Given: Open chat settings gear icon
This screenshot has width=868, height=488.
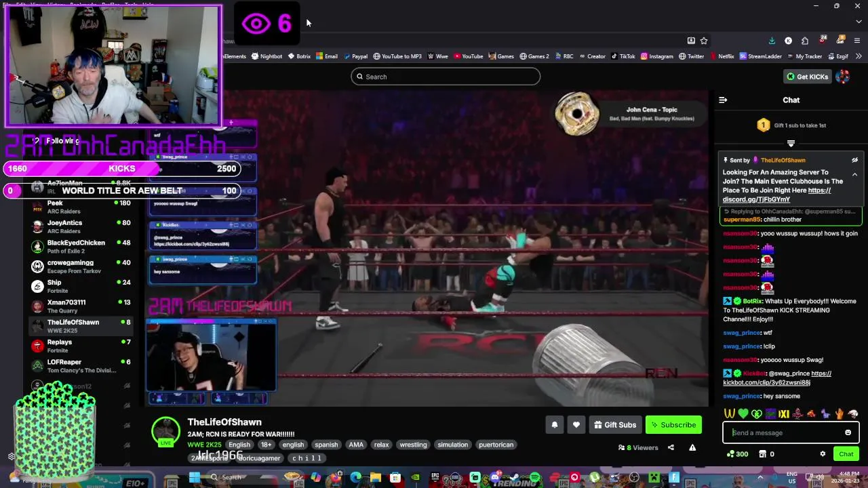Looking at the screenshot, I should click(x=823, y=454).
